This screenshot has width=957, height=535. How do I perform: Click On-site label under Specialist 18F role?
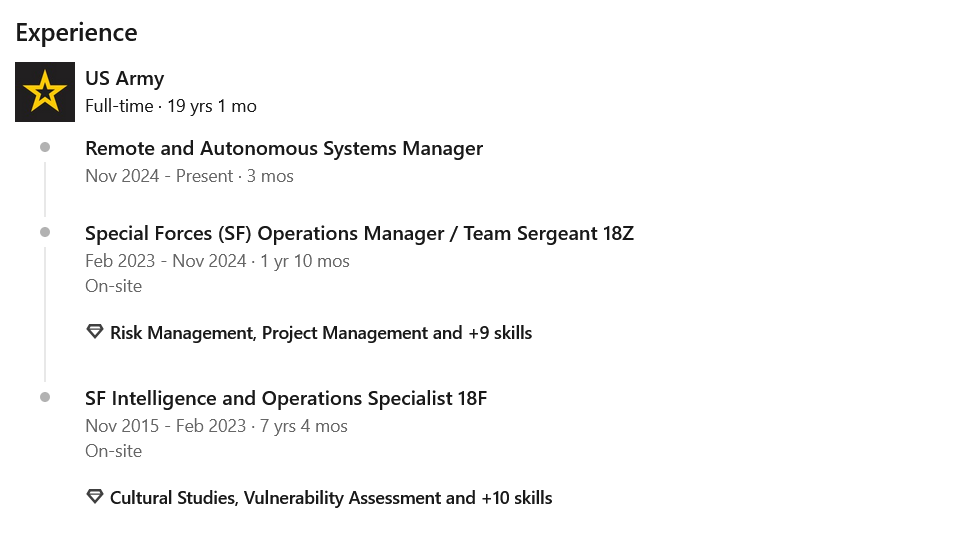(x=114, y=451)
